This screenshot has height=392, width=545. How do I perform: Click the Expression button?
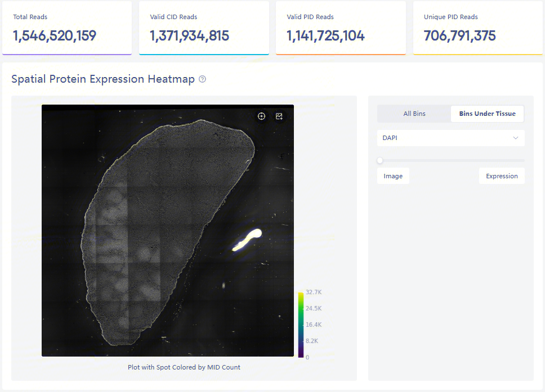coord(502,176)
